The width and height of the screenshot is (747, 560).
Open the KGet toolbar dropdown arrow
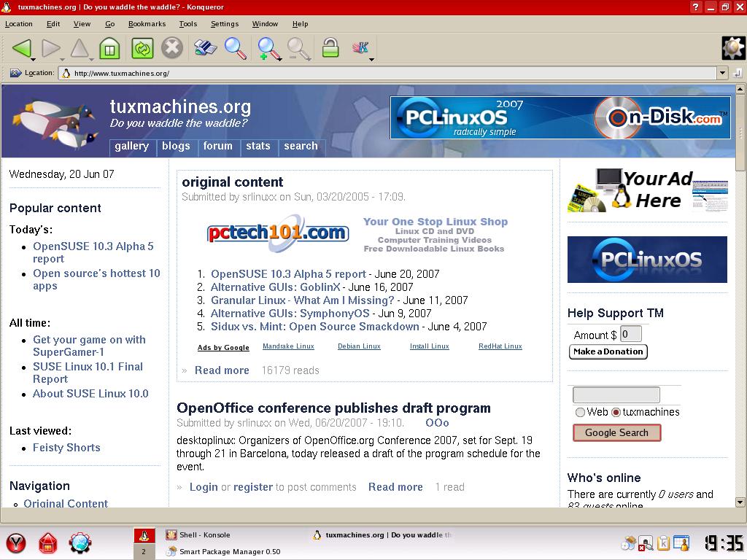coord(371,60)
